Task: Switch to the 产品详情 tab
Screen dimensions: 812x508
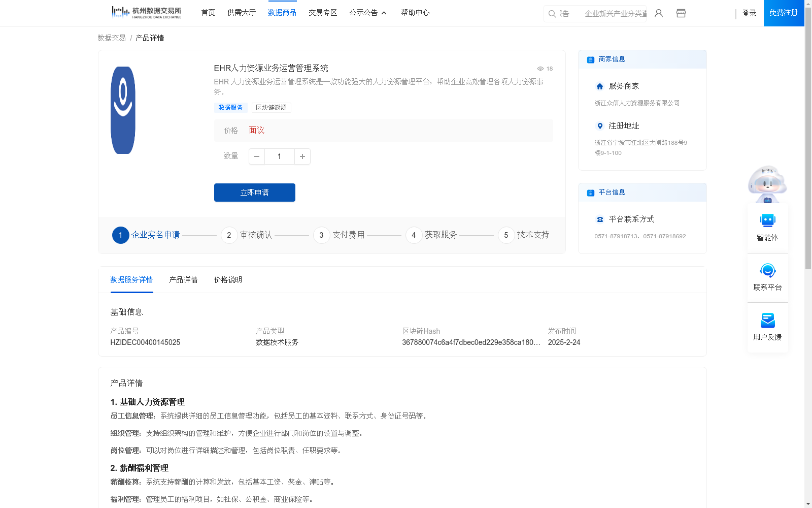Action: 183,280
